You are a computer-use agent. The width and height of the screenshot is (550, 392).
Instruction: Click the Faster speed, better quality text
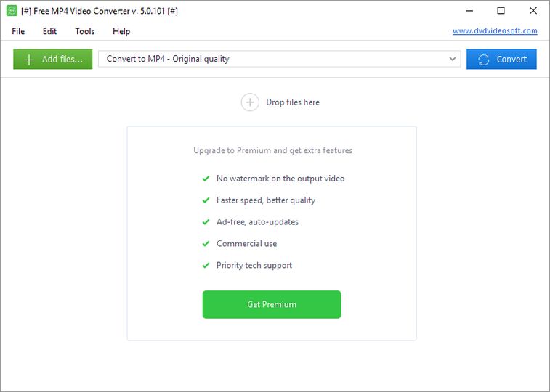265,200
